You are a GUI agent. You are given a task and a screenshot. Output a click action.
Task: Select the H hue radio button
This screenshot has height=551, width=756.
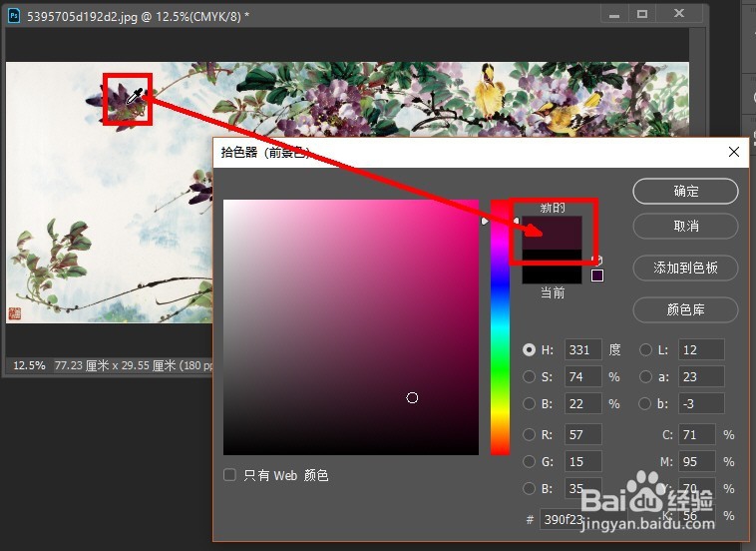pos(529,349)
